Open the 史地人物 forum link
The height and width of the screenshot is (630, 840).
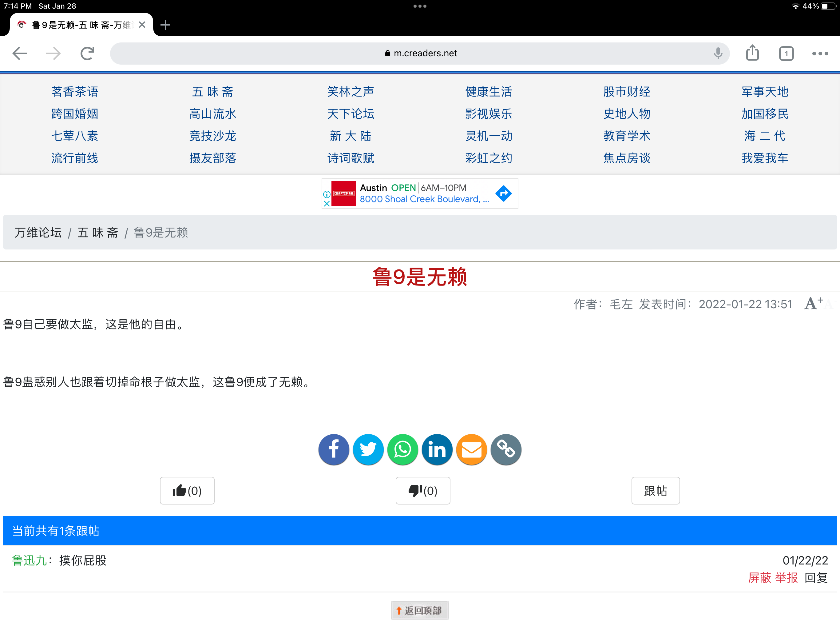(627, 114)
